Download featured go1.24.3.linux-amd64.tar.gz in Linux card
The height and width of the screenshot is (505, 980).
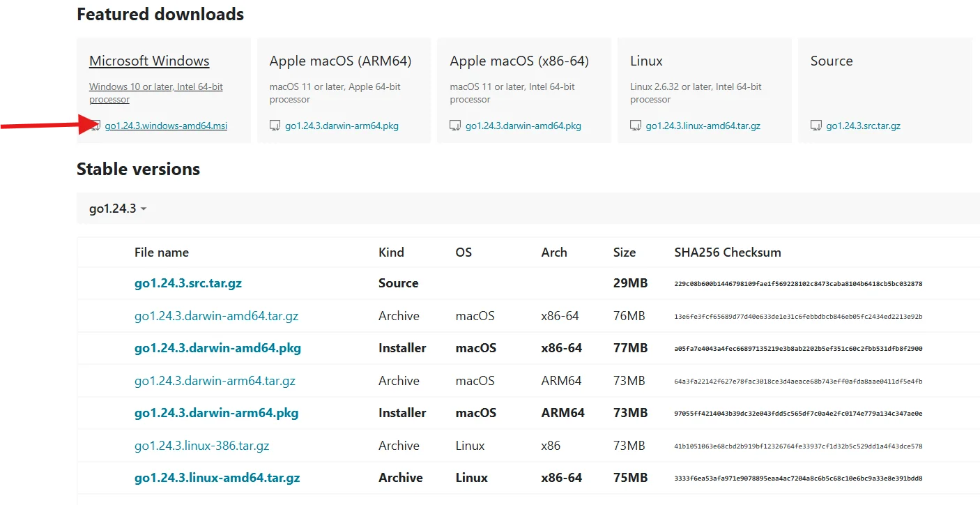(703, 126)
